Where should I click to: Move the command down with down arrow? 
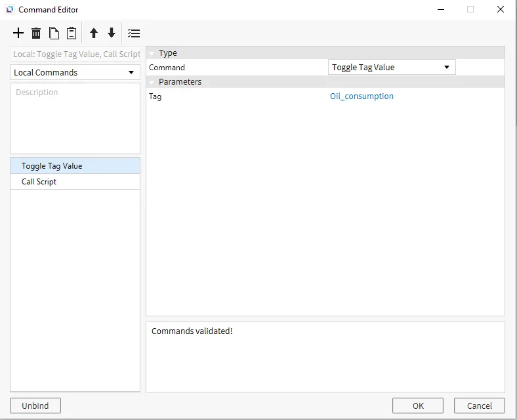coord(112,33)
